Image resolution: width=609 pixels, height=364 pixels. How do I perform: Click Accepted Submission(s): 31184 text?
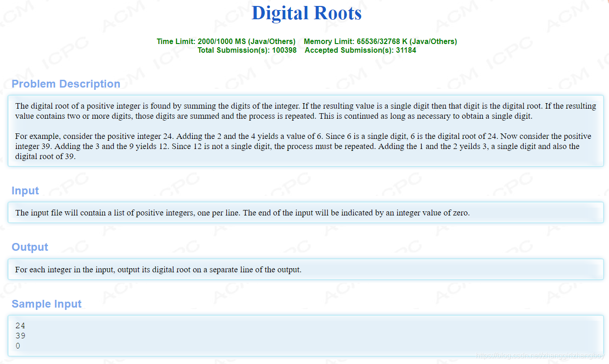click(360, 50)
